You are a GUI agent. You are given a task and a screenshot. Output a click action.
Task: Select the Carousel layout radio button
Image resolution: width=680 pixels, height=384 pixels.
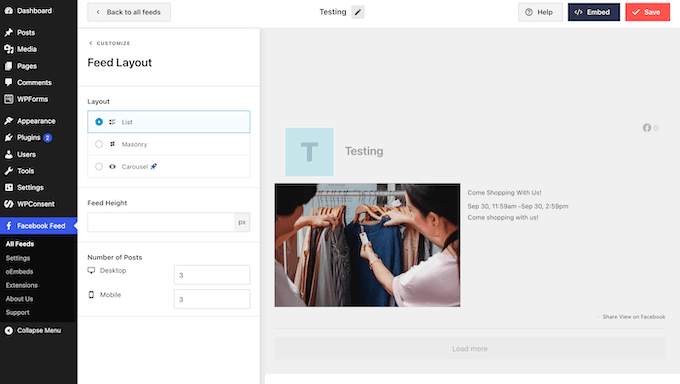click(x=99, y=167)
